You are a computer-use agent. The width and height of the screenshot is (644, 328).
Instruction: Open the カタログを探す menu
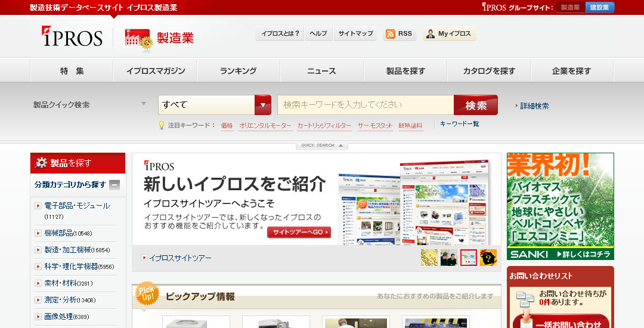[x=489, y=71]
